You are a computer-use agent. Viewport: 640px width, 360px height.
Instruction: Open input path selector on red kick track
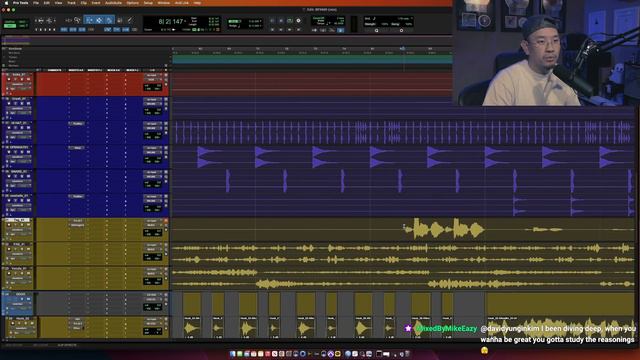click(152, 75)
